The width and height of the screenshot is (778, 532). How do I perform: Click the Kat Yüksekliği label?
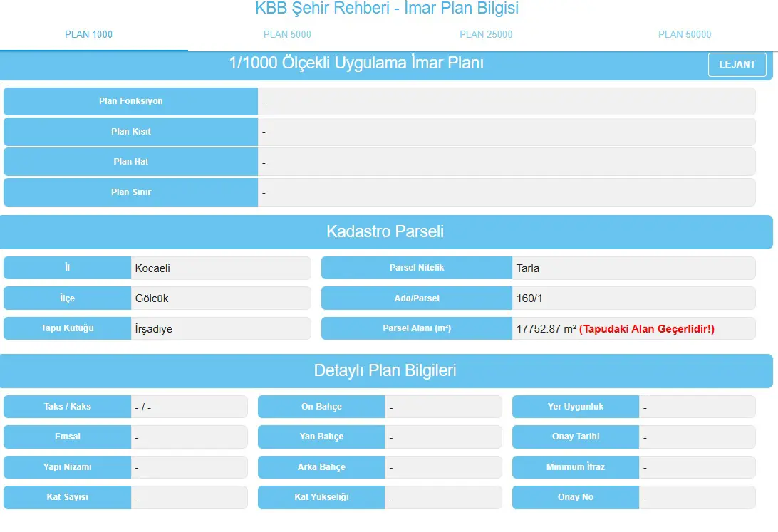coord(321,497)
